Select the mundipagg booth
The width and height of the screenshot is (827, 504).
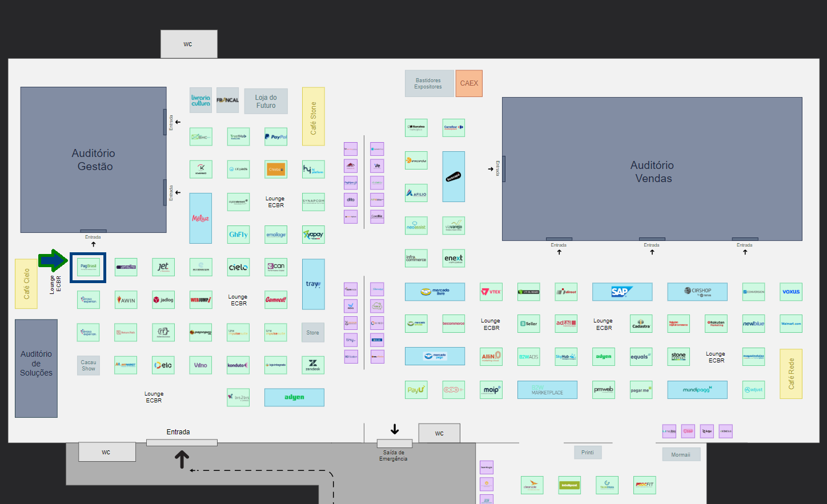[x=697, y=390]
